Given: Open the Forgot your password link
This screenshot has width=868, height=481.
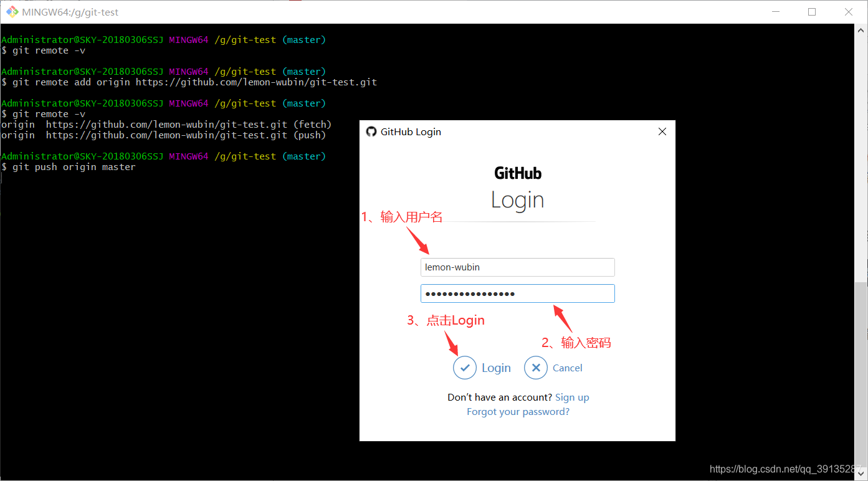Looking at the screenshot, I should (518, 412).
